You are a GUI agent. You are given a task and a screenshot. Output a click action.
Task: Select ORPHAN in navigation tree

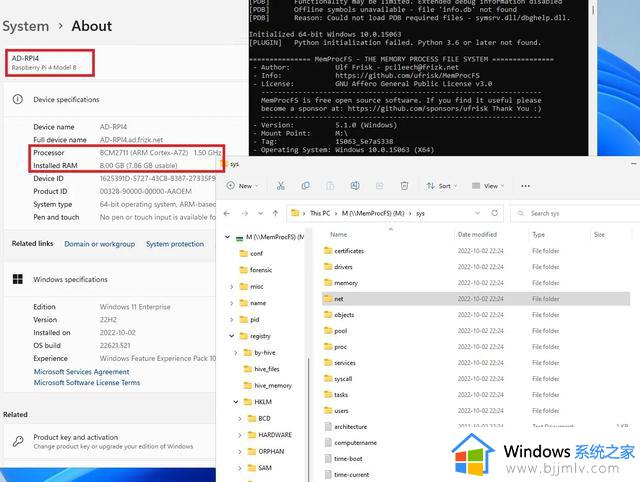point(267,451)
